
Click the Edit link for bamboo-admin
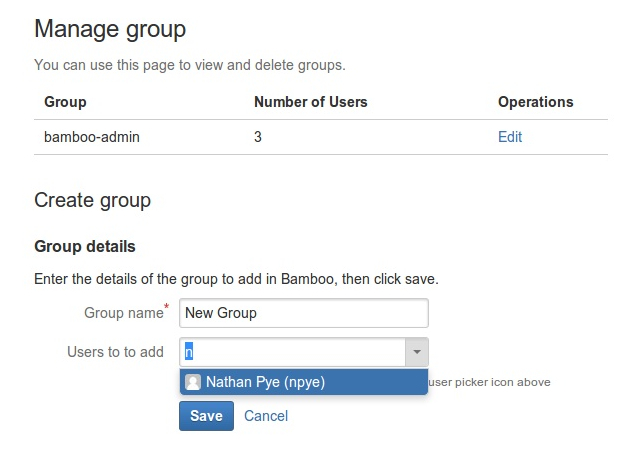(509, 137)
